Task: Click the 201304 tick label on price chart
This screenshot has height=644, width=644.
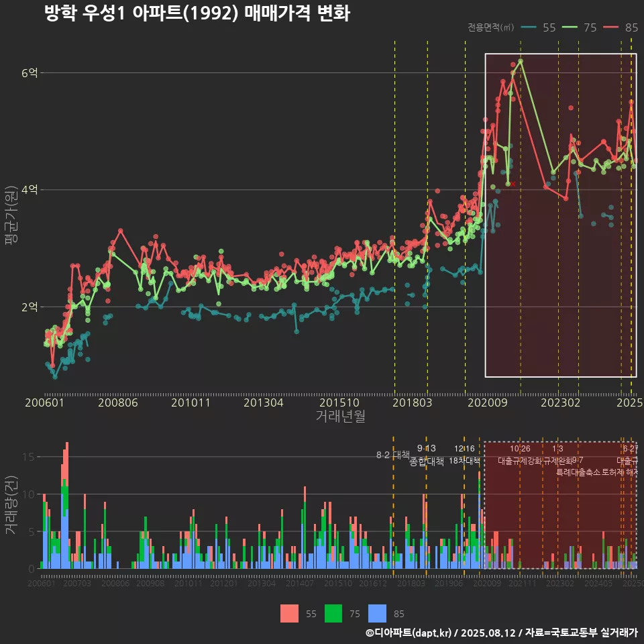Action: coord(264,402)
